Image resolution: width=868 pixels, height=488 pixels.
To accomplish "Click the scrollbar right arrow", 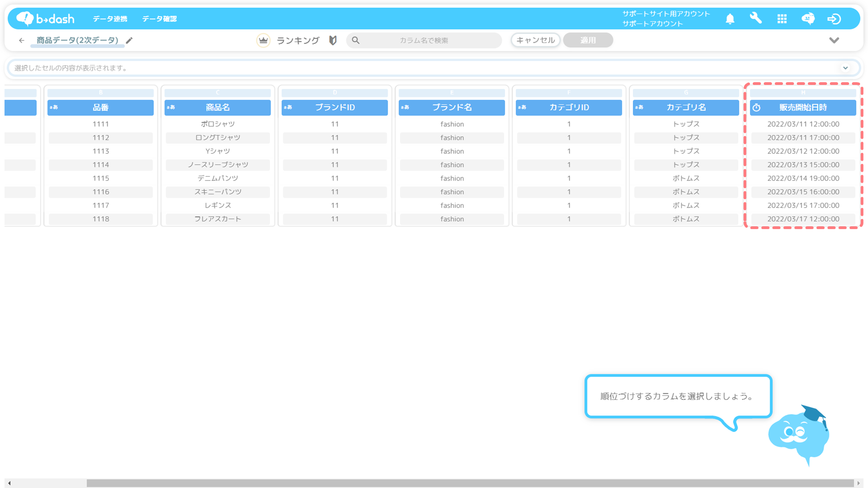I will [x=858, y=483].
